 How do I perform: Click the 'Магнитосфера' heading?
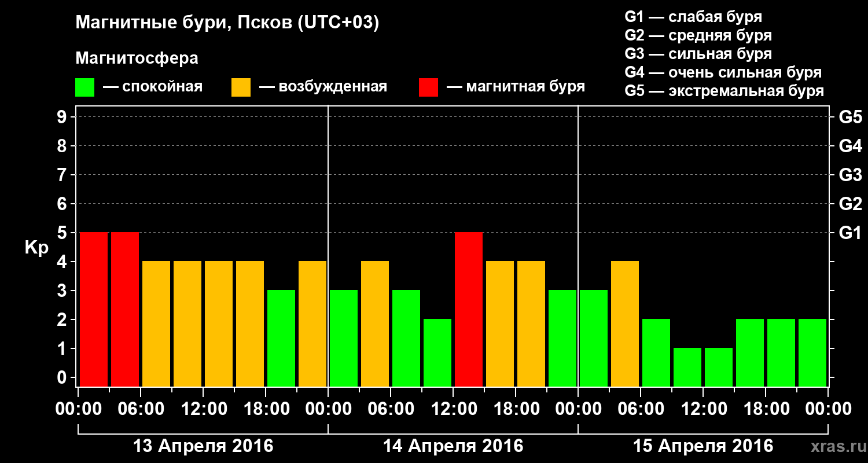click(137, 58)
